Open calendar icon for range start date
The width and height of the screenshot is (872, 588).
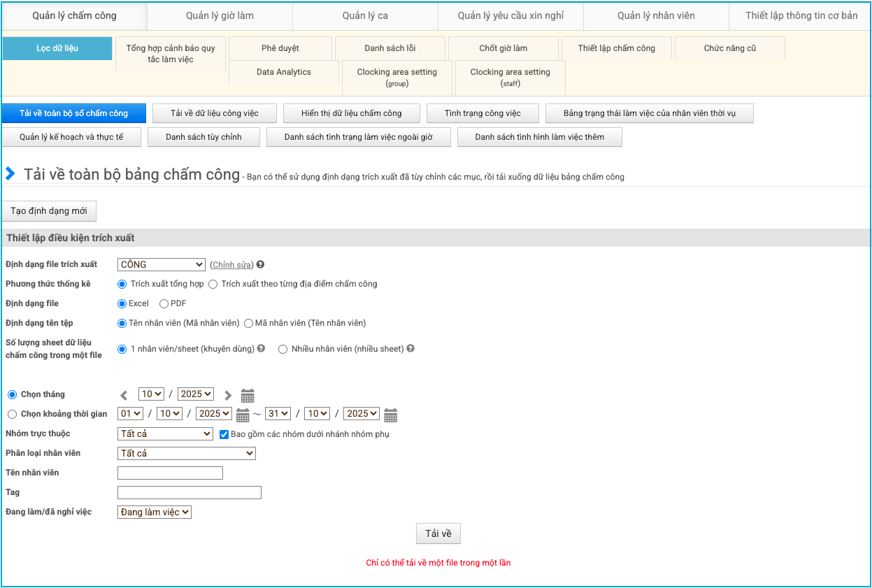click(x=243, y=415)
